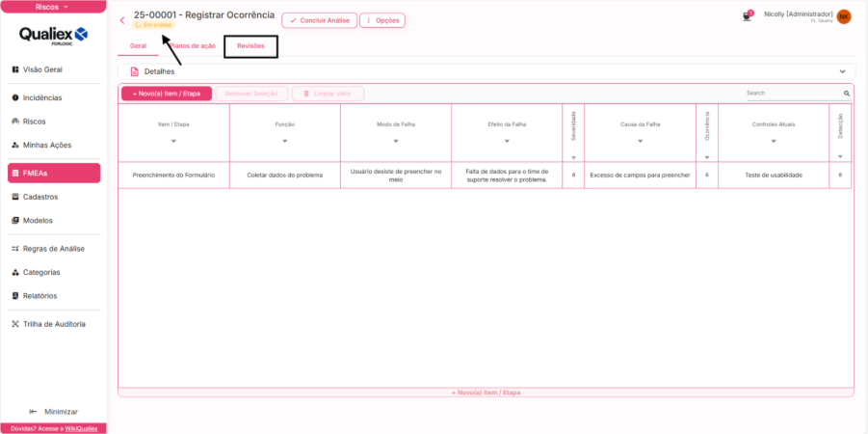Click the NK user avatar

click(x=844, y=16)
